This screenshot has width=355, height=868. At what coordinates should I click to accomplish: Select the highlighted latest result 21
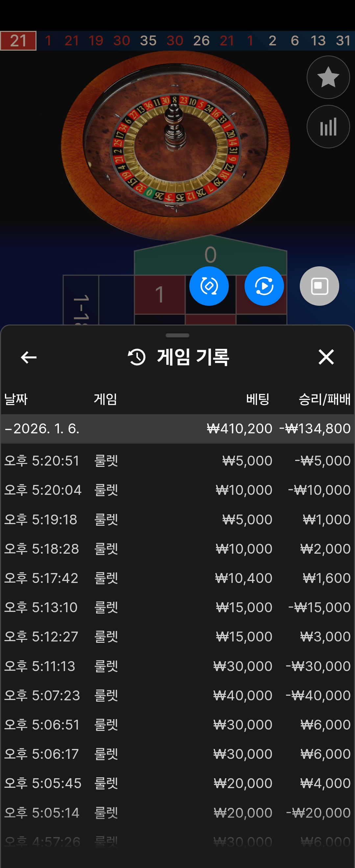click(x=18, y=41)
